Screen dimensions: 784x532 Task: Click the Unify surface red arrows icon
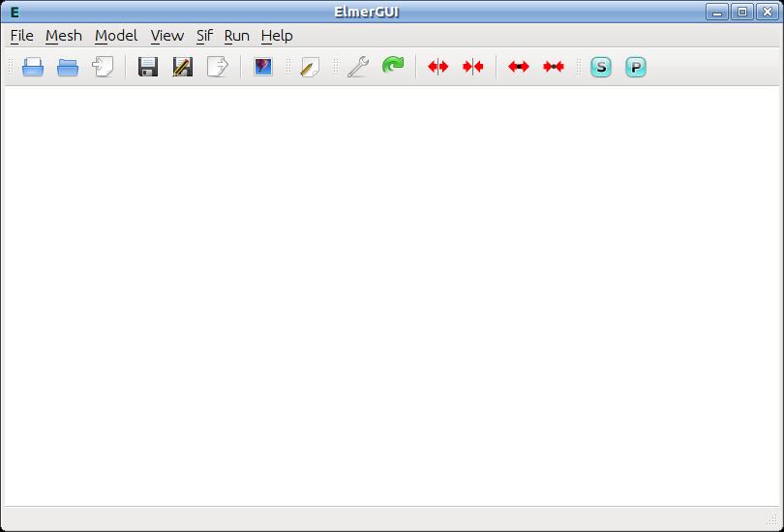coord(473,67)
